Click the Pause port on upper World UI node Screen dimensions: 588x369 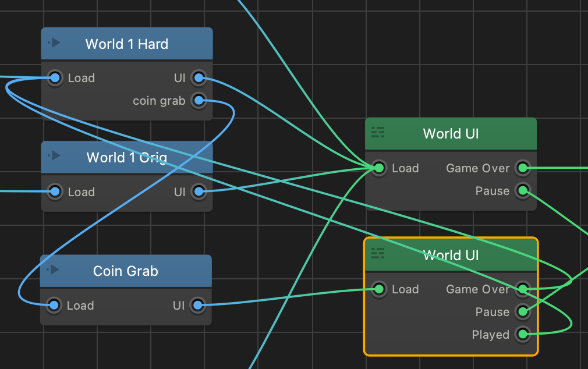pos(523,190)
